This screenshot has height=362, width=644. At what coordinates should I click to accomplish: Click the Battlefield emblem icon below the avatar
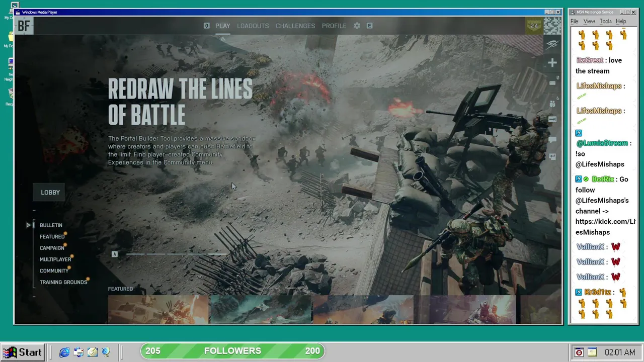[x=552, y=44]
